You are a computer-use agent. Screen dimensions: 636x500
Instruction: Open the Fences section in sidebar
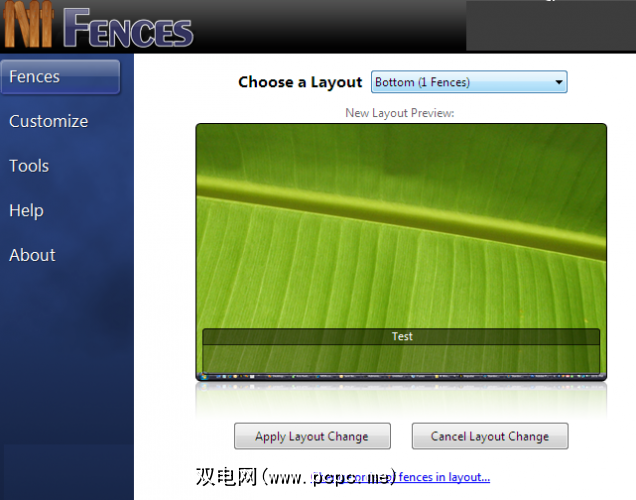[x=60, y=77]
